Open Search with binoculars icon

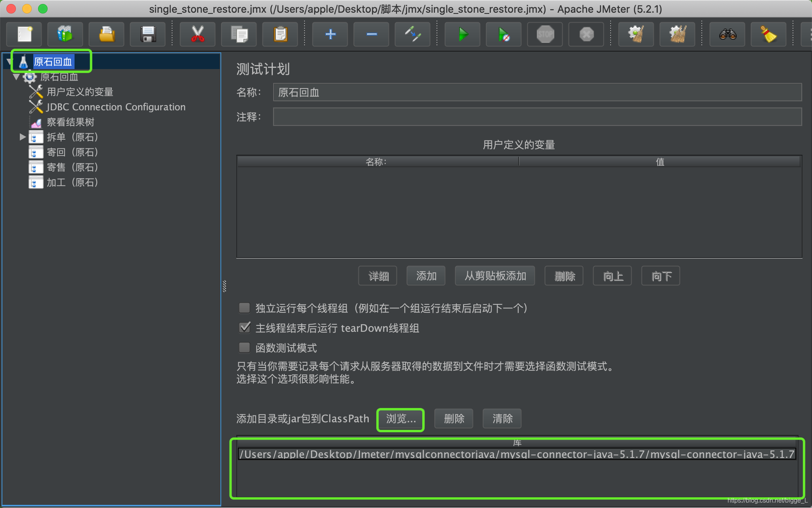click(x=727, y=34)
